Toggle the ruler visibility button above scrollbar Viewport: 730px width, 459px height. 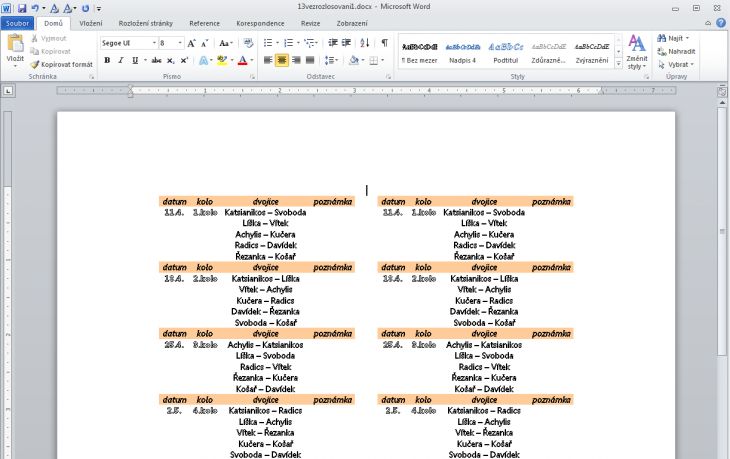click(x=722, y=91)
